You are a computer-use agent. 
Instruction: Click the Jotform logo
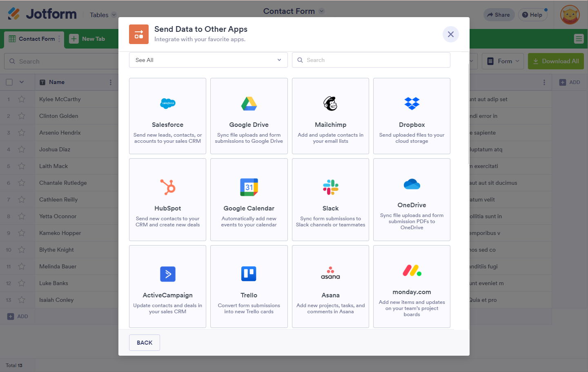[42, 14]
